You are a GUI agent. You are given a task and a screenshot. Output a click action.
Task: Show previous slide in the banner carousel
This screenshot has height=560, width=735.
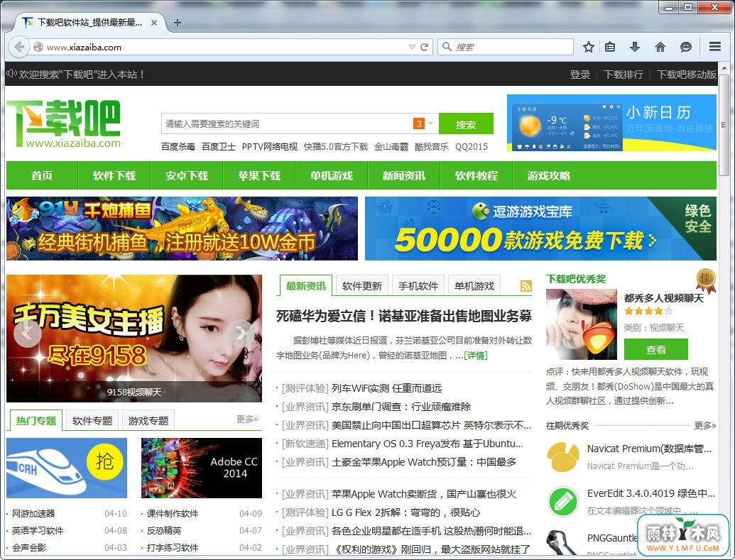[27, 334]
